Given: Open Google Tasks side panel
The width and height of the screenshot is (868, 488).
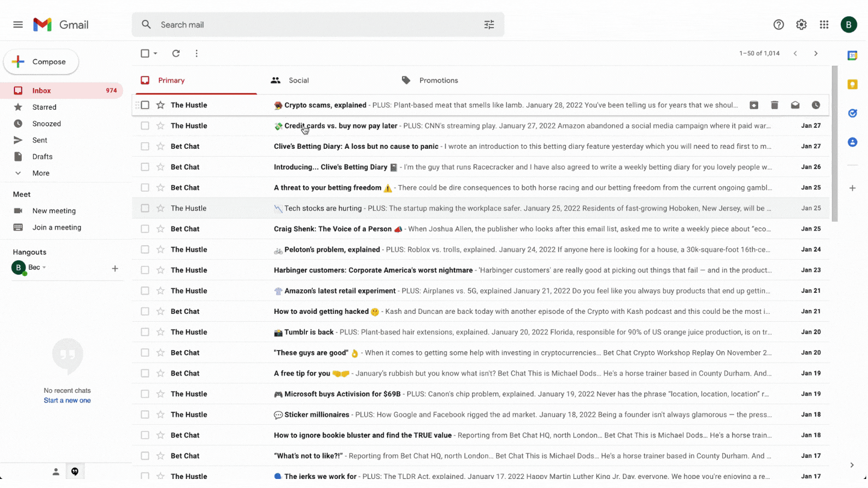Looking at the screenshot, I should coord(852,113).
